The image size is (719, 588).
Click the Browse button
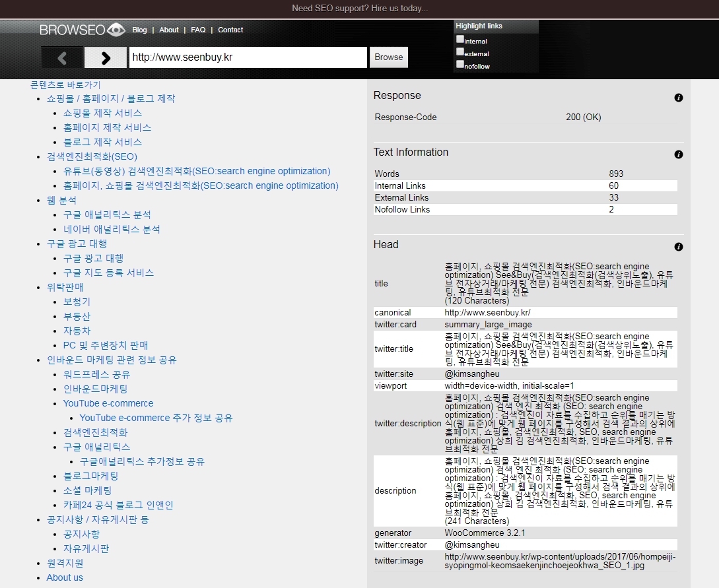click(389, 57)
